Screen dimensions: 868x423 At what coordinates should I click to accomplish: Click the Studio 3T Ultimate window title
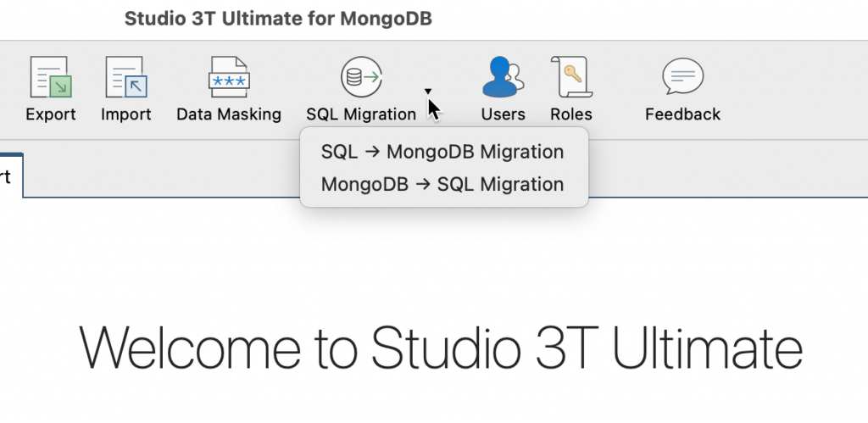click(x=278, y=19)
